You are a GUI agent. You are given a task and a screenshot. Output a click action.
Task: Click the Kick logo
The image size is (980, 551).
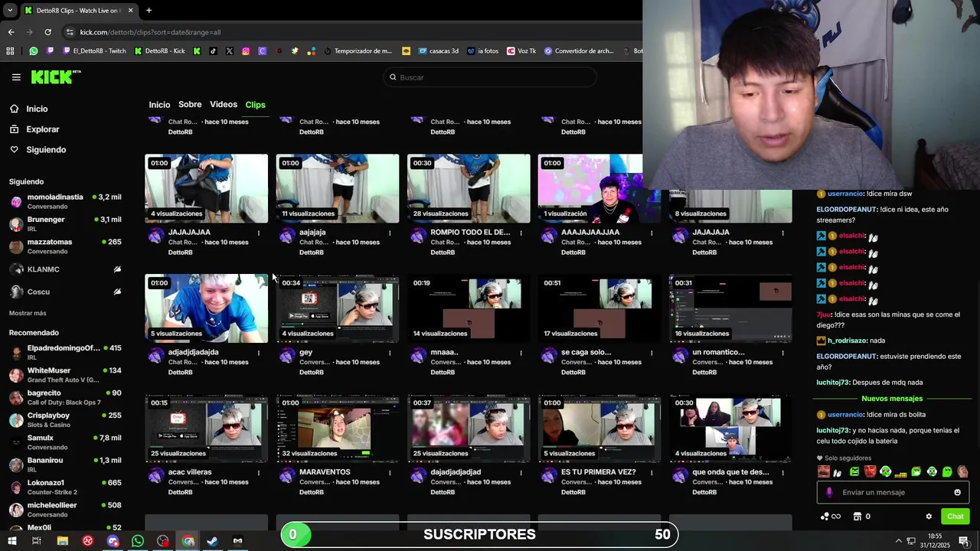pos(55,77)
